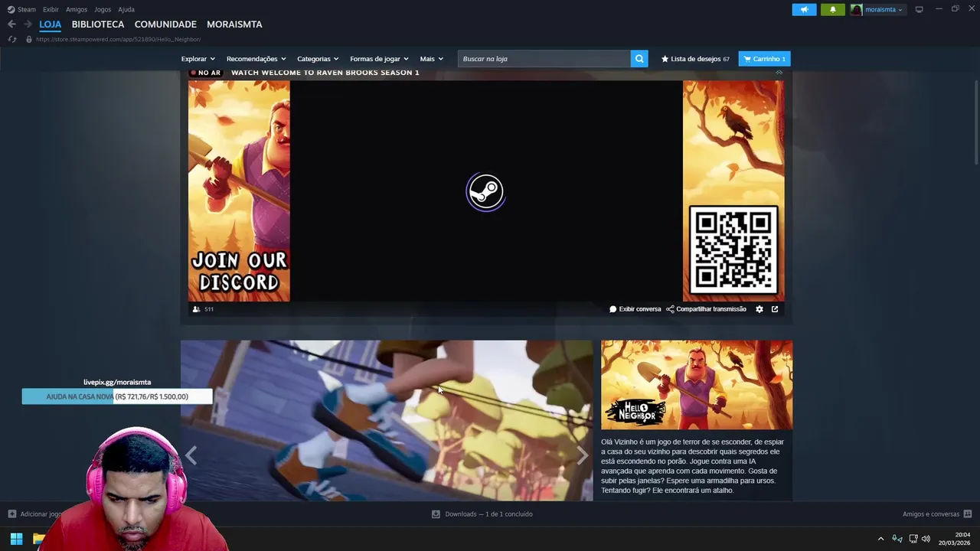This screenshot has width=980, height=551.
Task: Click the blue search magnifier button
Action: coord(639,59)
